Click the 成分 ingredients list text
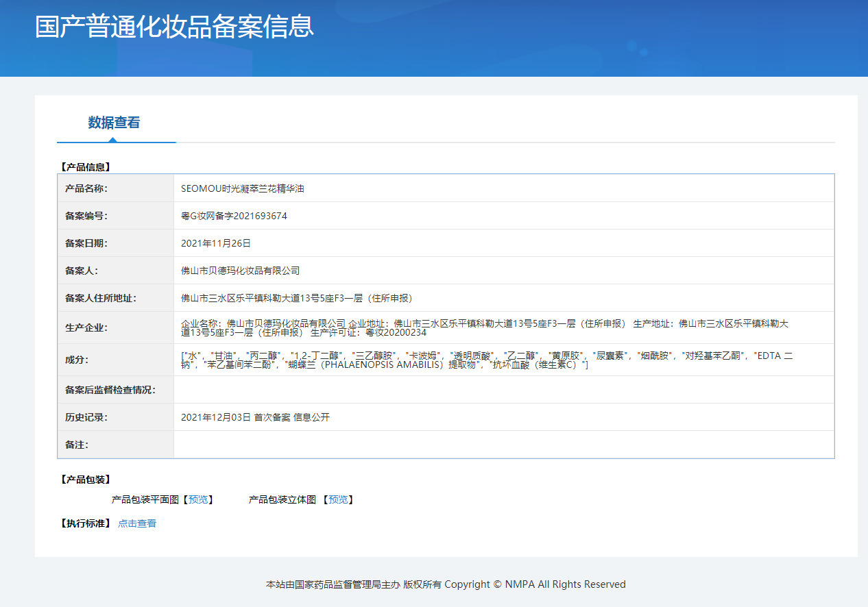 click(487, 360)
